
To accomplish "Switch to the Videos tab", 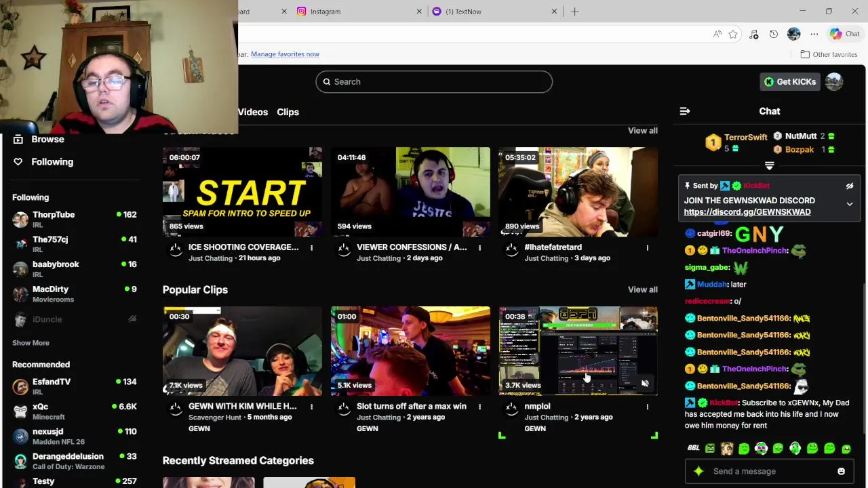I will click(x=253, y=112).
